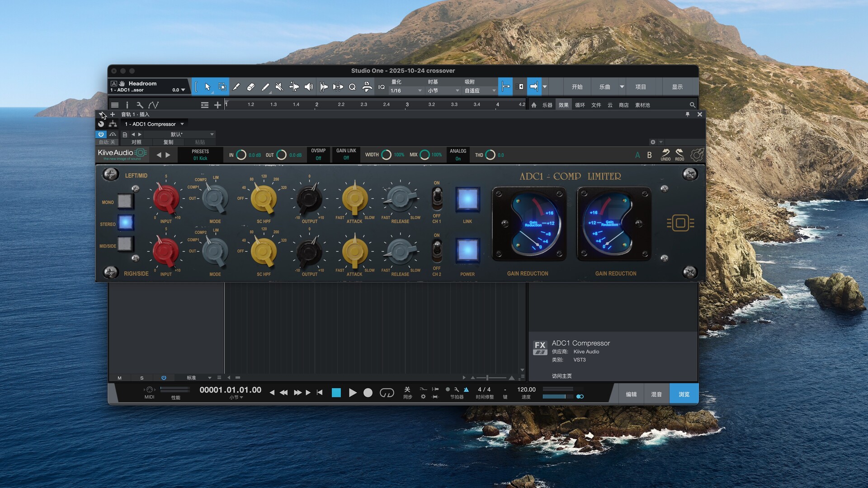Viewport: 868px width, 488px height.
Task: Click the 访问主页 link
Action: click(x=561, y=376)
